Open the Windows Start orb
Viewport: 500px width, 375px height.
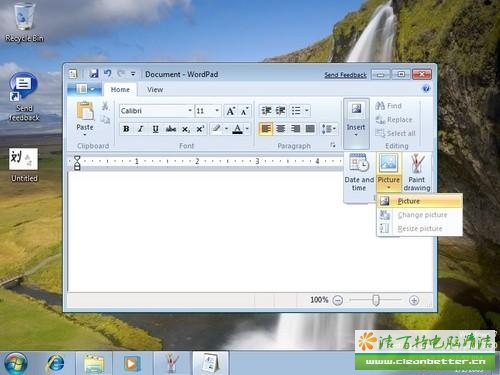point(15,363)
